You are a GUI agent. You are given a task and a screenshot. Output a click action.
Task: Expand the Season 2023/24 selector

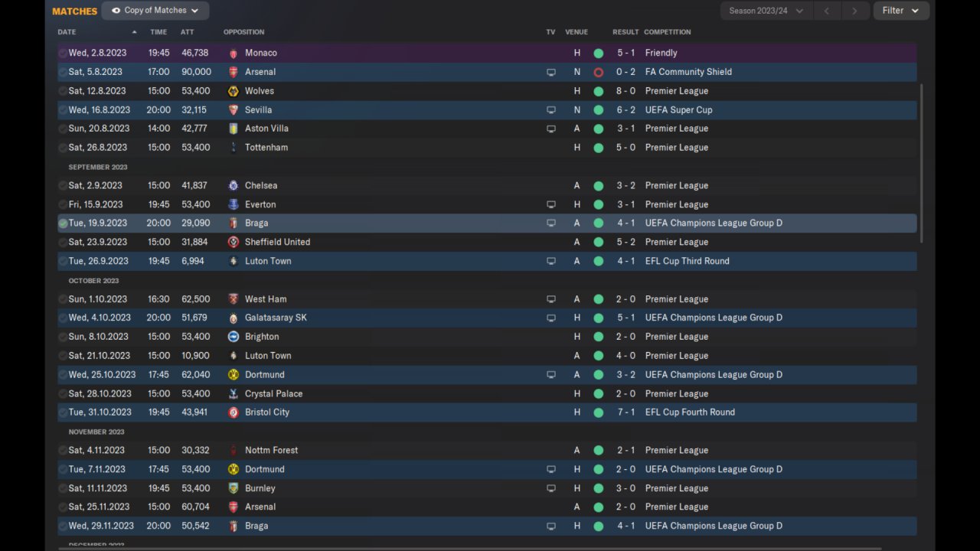766,11
